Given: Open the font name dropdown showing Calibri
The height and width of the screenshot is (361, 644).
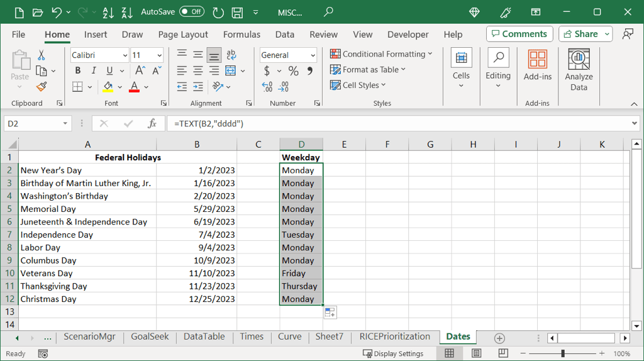Looking at the screenshot, I should 99,55.
